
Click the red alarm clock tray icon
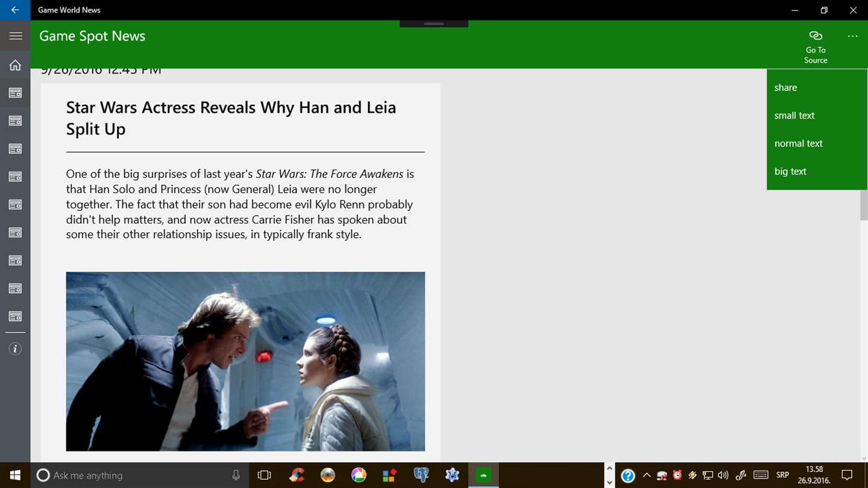click(677, 475)
